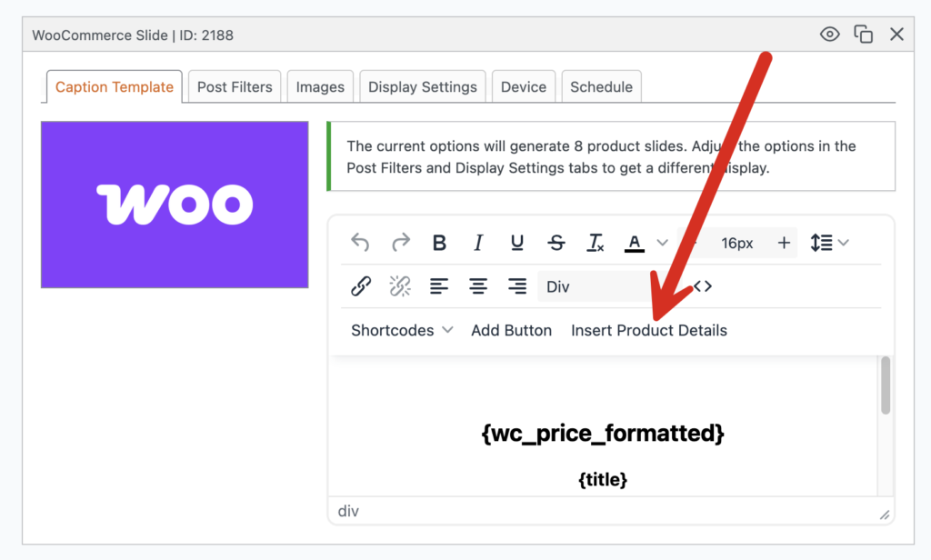Open the source code view
The image size is (931, 560).
(701, 285)
